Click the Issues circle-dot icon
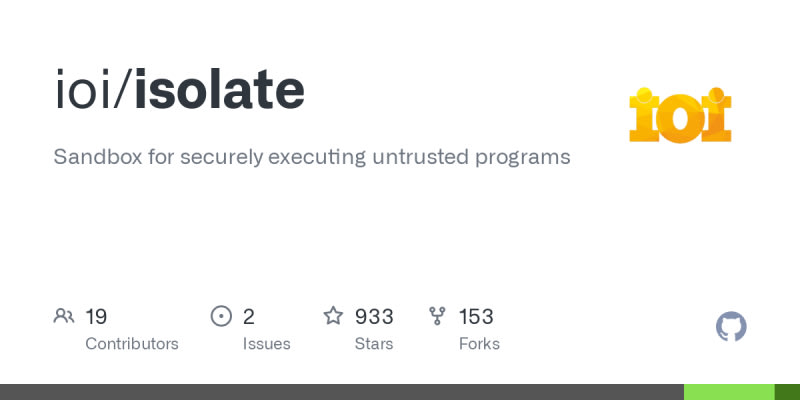Viewport: 800px width, 400px height. 221,317
